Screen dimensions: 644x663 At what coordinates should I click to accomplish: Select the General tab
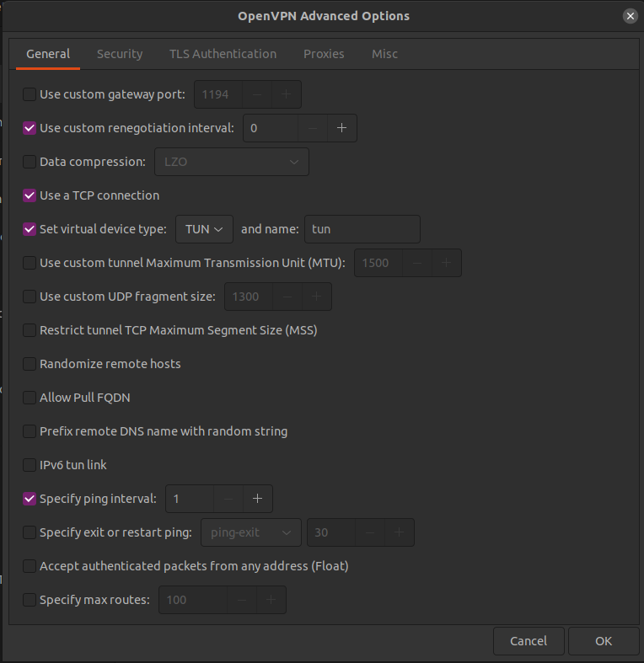click(48, 54)
